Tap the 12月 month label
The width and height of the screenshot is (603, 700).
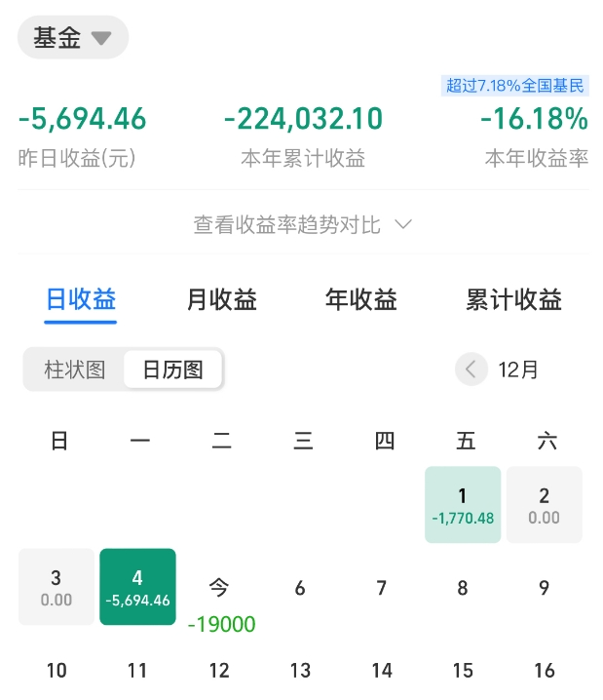(x=518, y=369)
